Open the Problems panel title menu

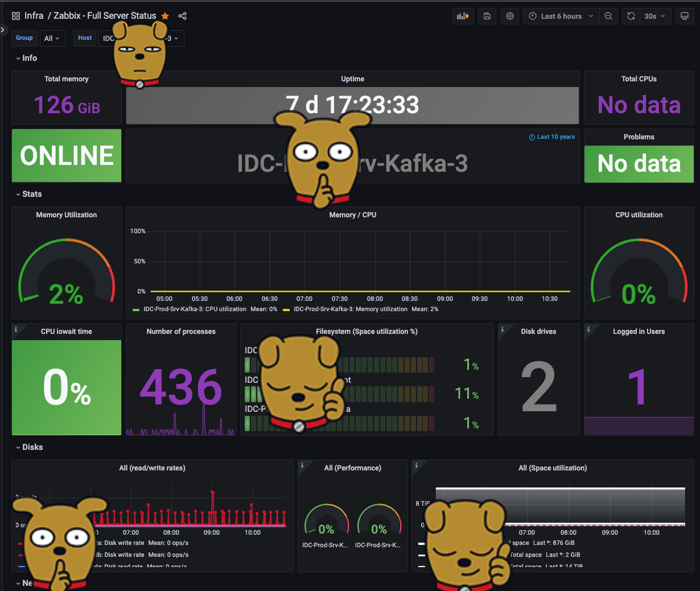coord(639,137)
